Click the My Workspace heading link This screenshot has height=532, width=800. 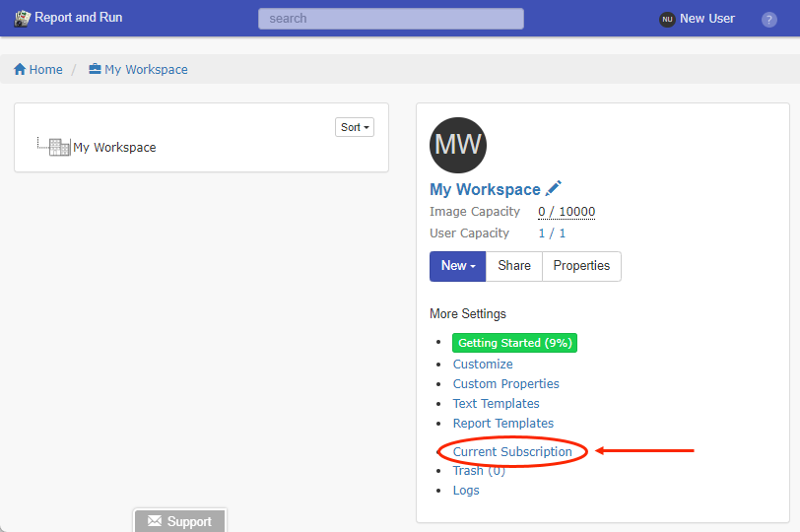(x=485, y=189)
